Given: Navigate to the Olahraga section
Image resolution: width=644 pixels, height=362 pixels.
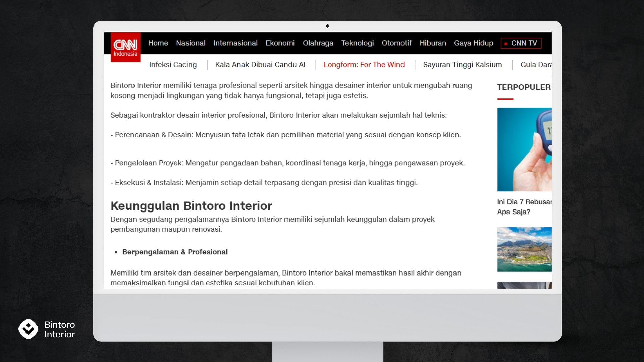Looking at the screenshot, I should click(x=318, y=43).
